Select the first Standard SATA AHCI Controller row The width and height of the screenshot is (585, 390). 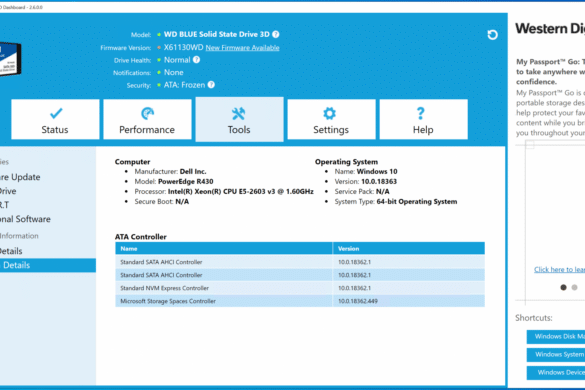pyautogui.click(x=300, y=262)
